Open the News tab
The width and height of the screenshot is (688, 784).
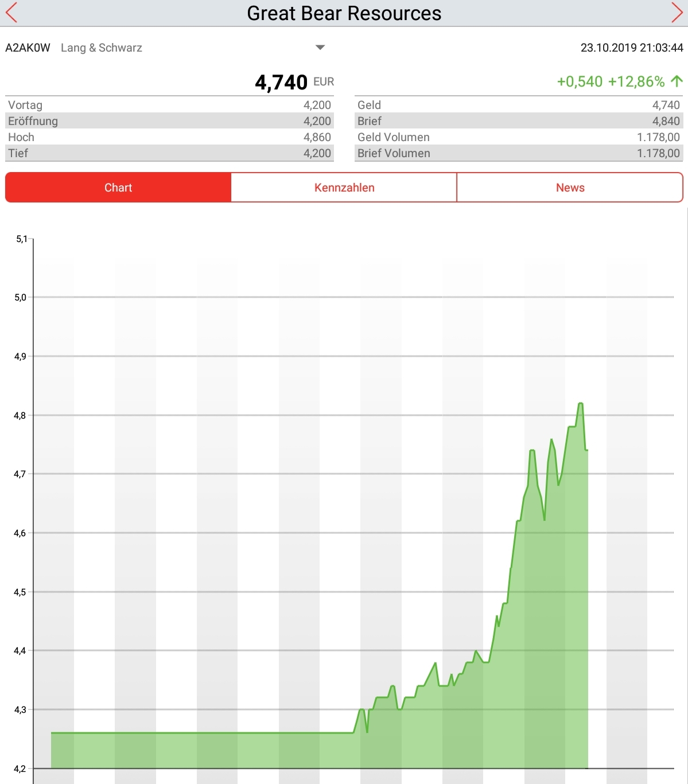pos(570,188)
